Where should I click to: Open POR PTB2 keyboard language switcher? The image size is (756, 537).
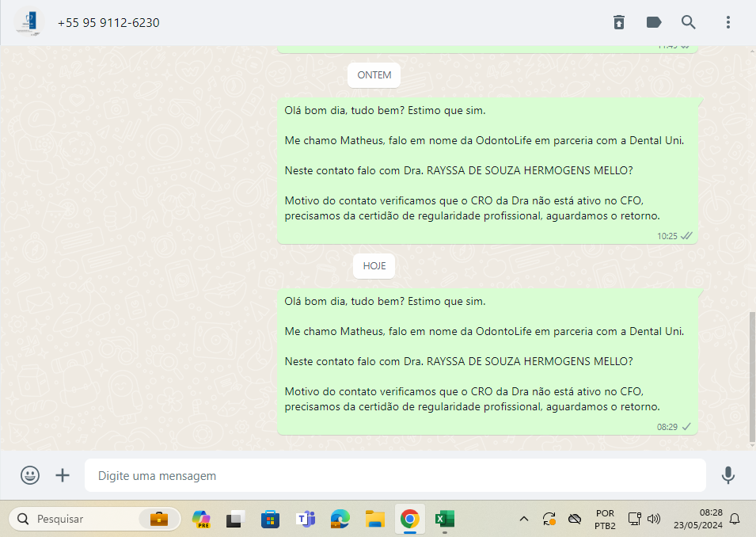(x=605, y=519)
